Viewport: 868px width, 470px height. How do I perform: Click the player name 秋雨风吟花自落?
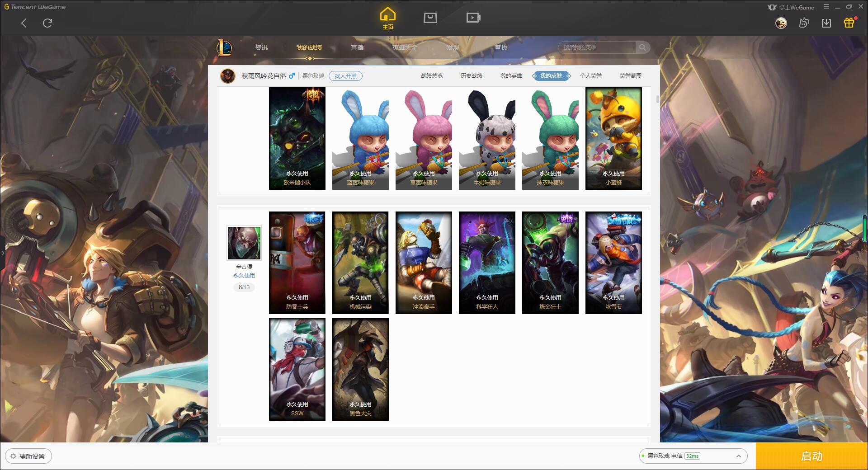pos(264,76)
